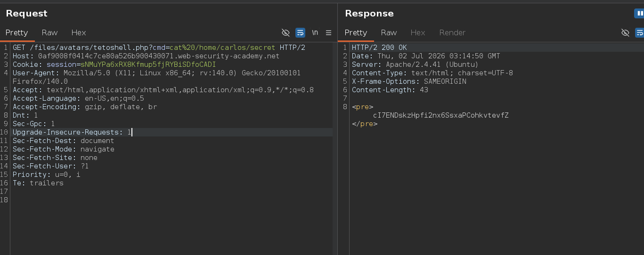Open the Response Hex tab

[418, 32]
